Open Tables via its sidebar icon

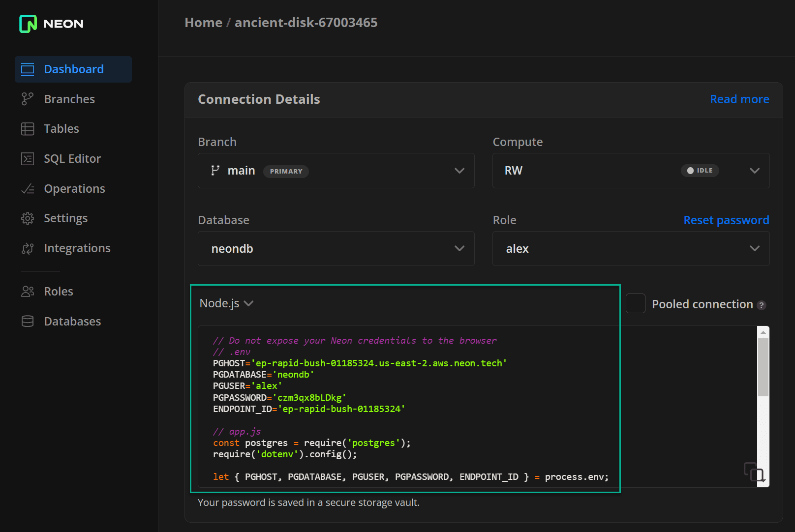(28, 128)
